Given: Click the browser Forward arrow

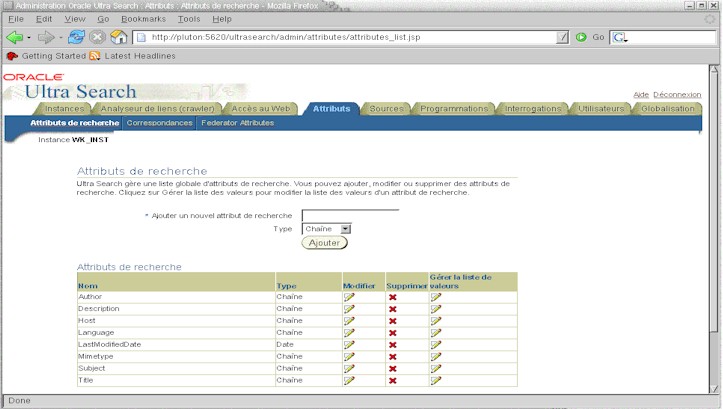Looking at the screenshot, I should pos(46,37).
